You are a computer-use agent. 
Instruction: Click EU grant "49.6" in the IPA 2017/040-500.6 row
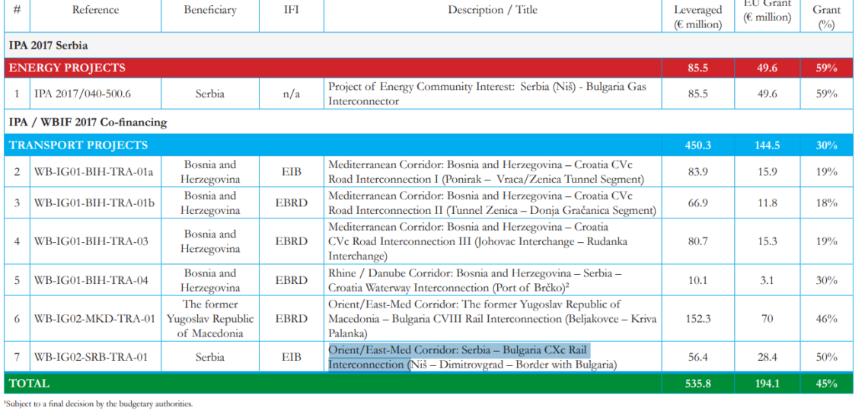click(767, 94)
